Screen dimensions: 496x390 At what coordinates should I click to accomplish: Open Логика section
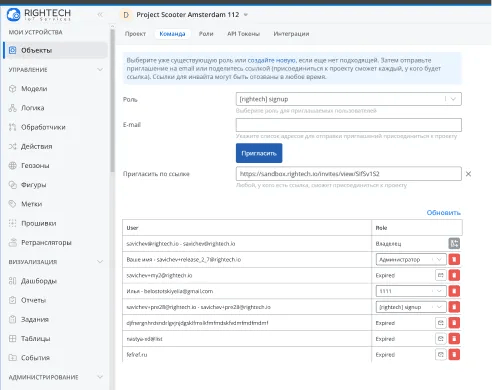point(32,108)
